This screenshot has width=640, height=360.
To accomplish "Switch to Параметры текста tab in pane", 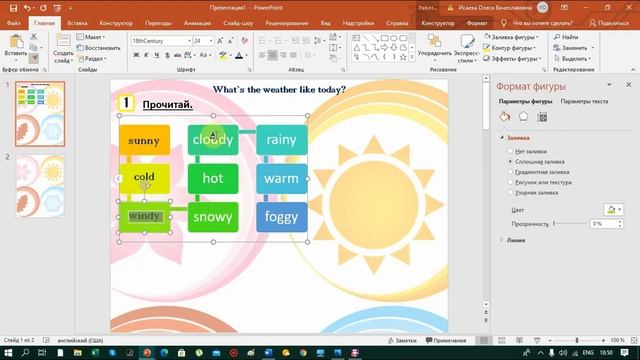I will (584, 101).
